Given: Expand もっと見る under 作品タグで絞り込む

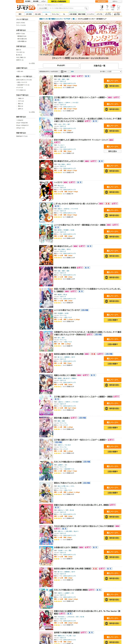Looking at the screenshot, I should tap(32, 112).
